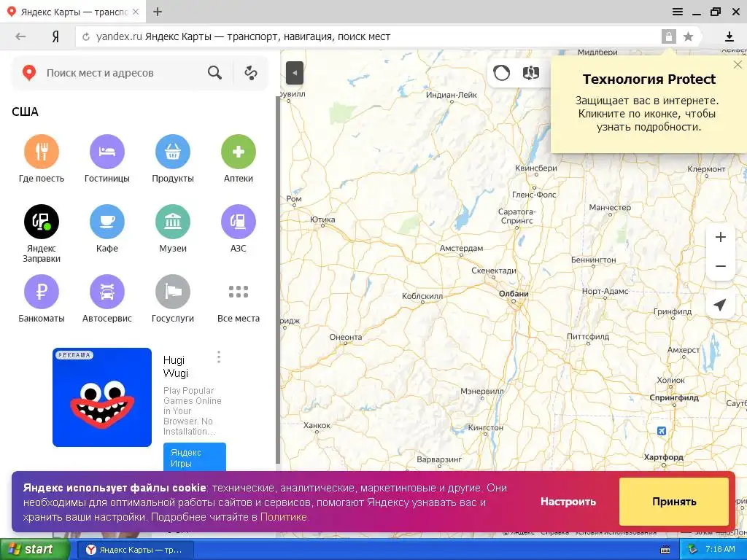
Task: Open a new tab with plus
Action: (158, 12)
